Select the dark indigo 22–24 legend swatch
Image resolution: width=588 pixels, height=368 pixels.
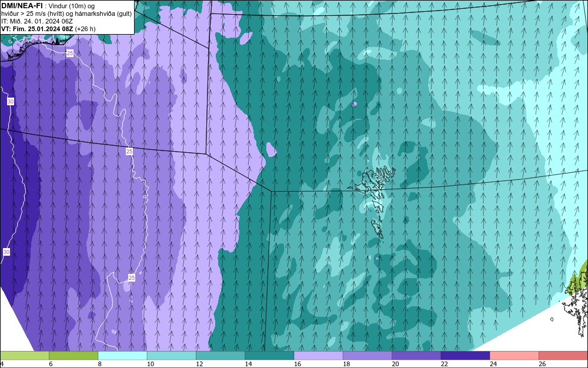click(465, 355)
